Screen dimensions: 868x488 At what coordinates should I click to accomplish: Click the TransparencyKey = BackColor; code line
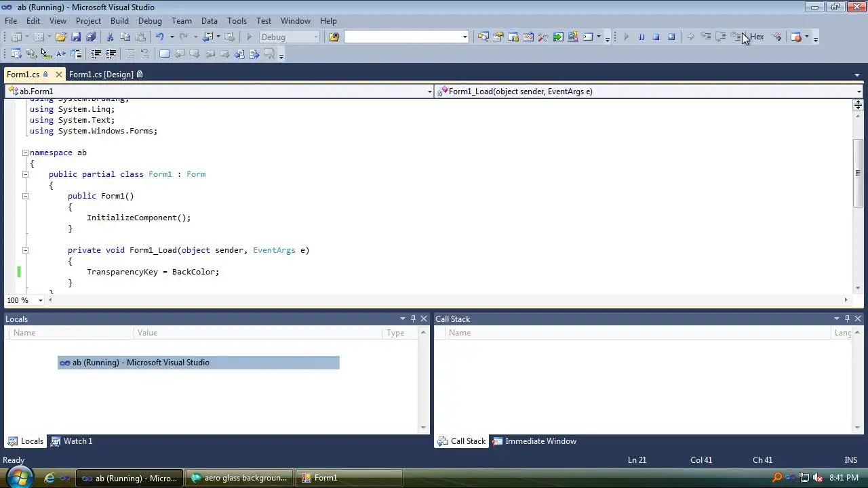pyautogui.click(x=153, y=272)
